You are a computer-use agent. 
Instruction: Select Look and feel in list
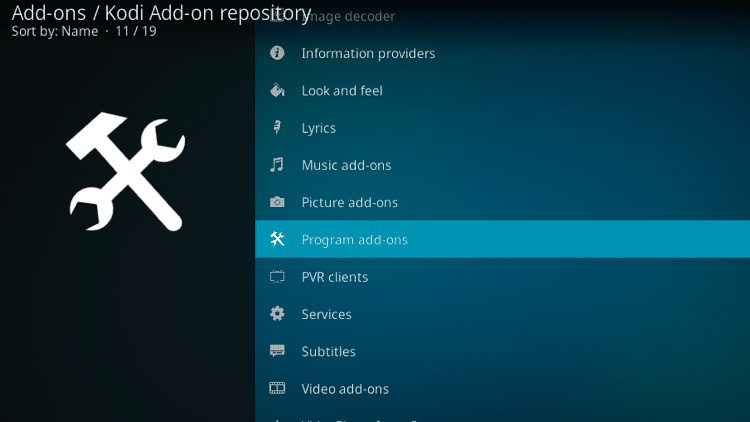tap(342, 91)
